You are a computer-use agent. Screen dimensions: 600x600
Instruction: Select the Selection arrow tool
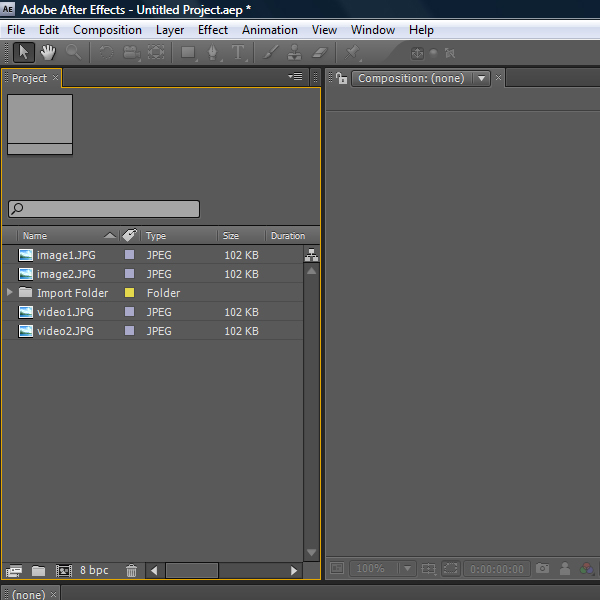tap(24, 52)
